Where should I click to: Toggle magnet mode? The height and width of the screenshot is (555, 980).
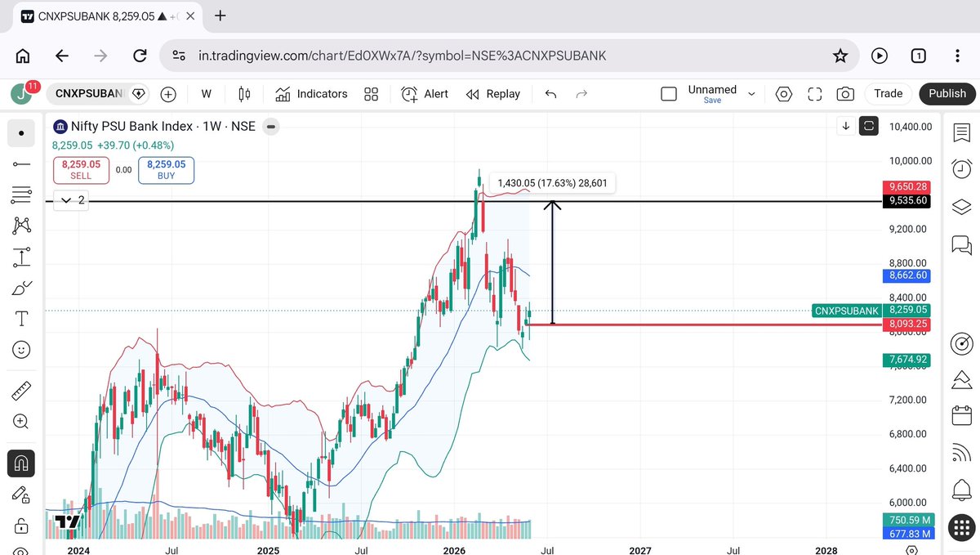coord(21,463)
